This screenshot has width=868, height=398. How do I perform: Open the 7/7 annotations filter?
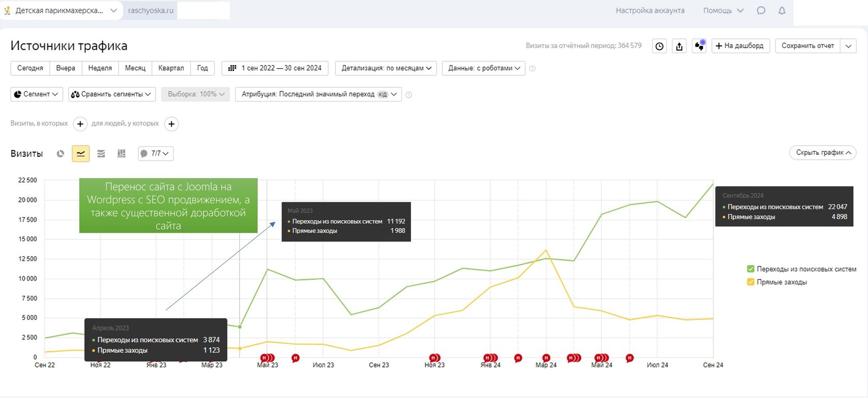coord(156,153)
